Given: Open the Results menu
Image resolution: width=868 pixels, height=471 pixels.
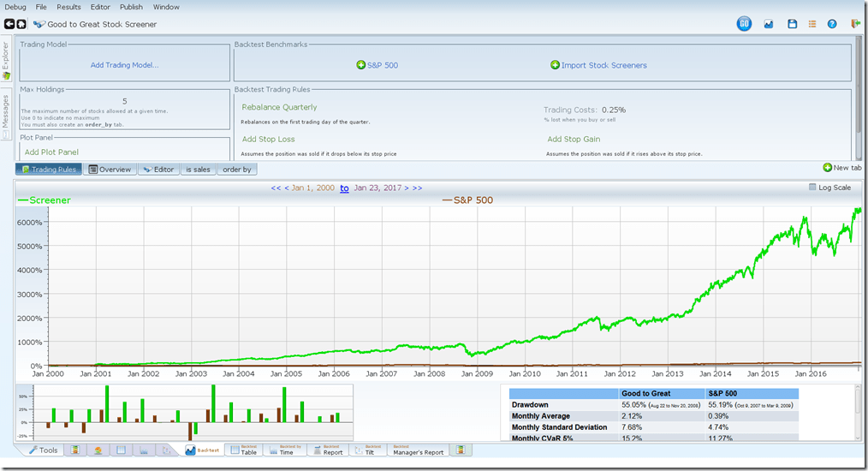Looking at the screenshot, I should point(68,7).
